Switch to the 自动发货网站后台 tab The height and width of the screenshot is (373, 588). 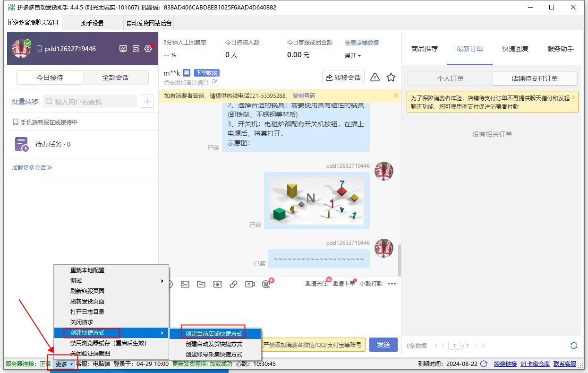pyautogui.click(x=149, y=23)
